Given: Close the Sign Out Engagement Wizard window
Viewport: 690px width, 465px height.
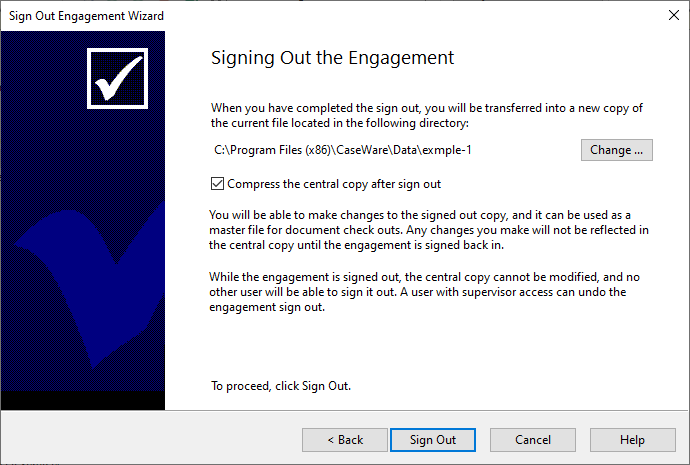Looking at the screenshot, I should point(673,15).
